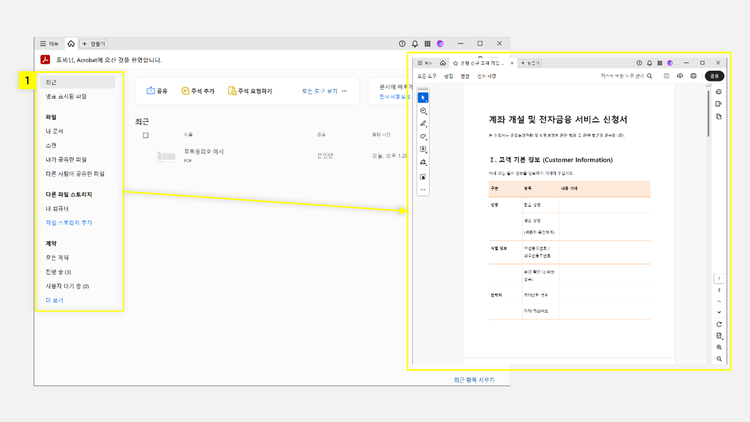Open 다른 사람이 공유한 파일 in sidebar
750x422 pixels.
(75, 174)
